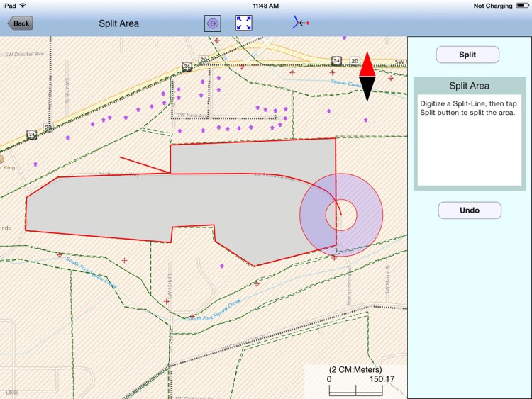Tap the Undo button
Image resolution: width=532 pixels, height=399 pixels.
[x=470, y=210]
